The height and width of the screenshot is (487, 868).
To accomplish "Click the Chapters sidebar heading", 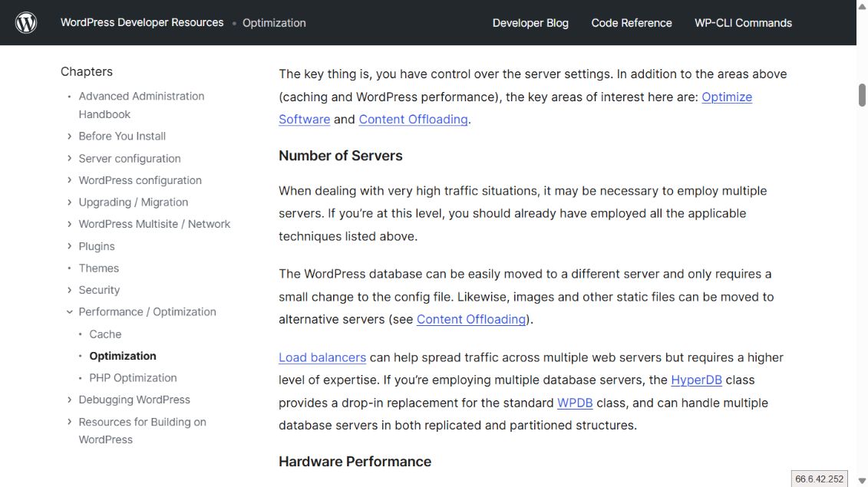I will (x=87, y=71).
